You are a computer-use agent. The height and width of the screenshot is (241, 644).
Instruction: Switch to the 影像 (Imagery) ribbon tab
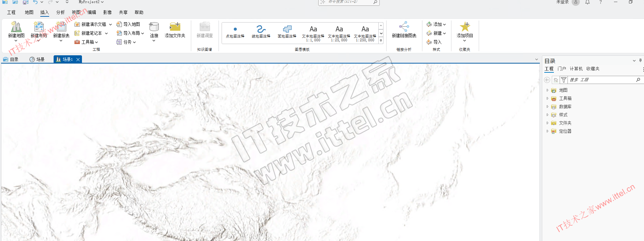(x=108, y=12)
